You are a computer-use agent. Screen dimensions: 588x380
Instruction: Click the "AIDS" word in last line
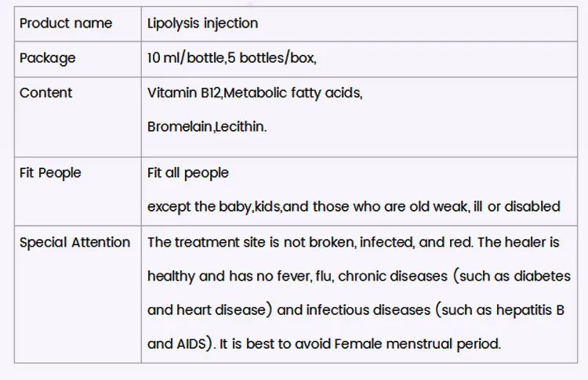coord(194,344)
